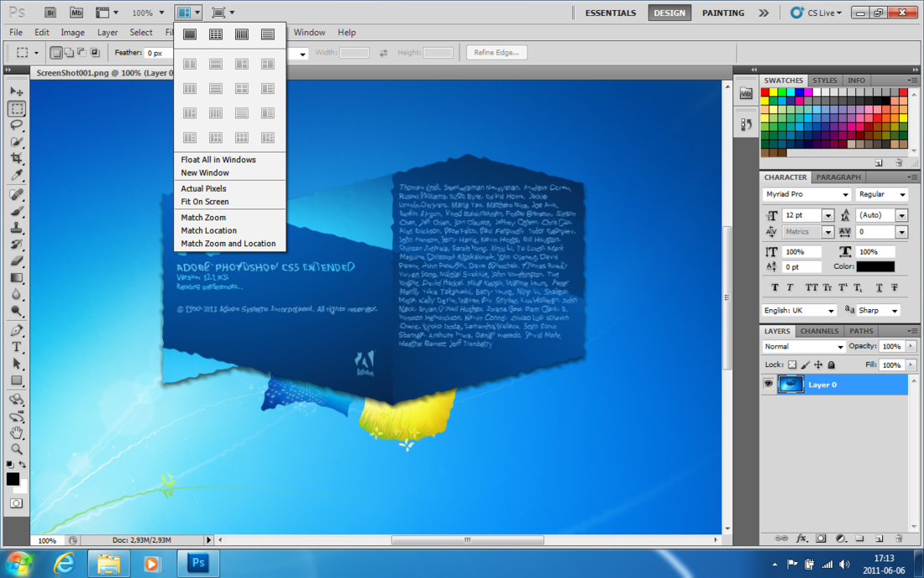Switch to the Paragraph tab
This screenshot has height=578, width=924.
pyautogui.click(x=838, y=176)
